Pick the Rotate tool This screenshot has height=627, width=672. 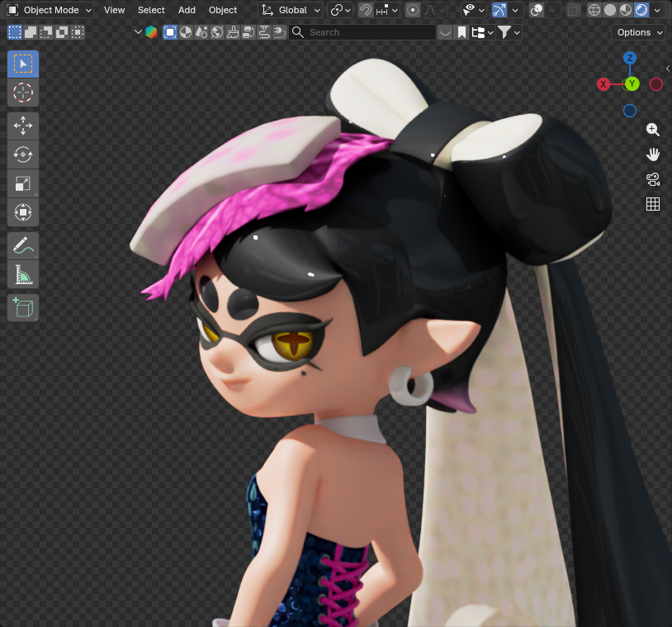(23, 154)
